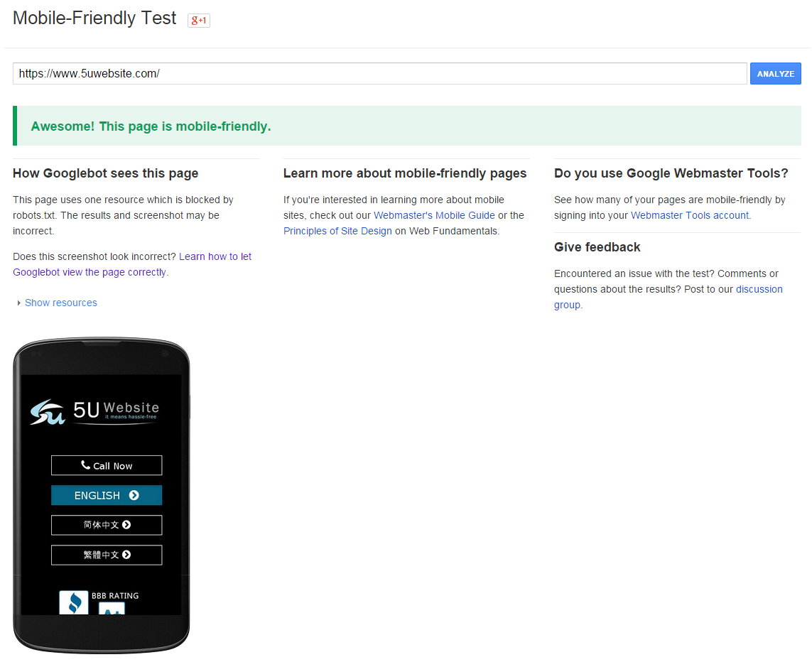
Task: Click the phone screenshot preview frame
Action: (x=102, y=495)
